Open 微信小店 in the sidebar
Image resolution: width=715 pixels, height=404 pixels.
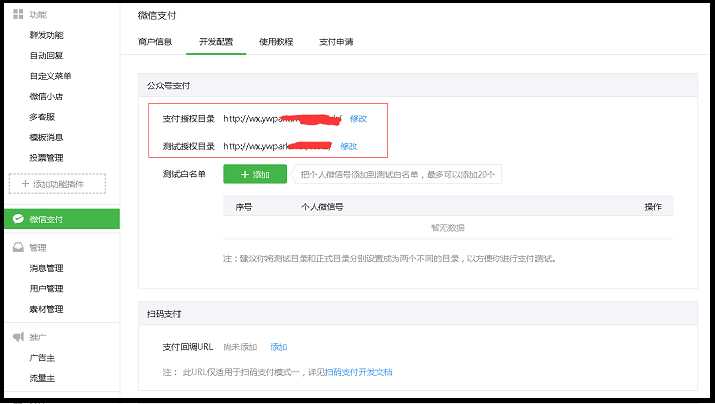pos(47,97)
